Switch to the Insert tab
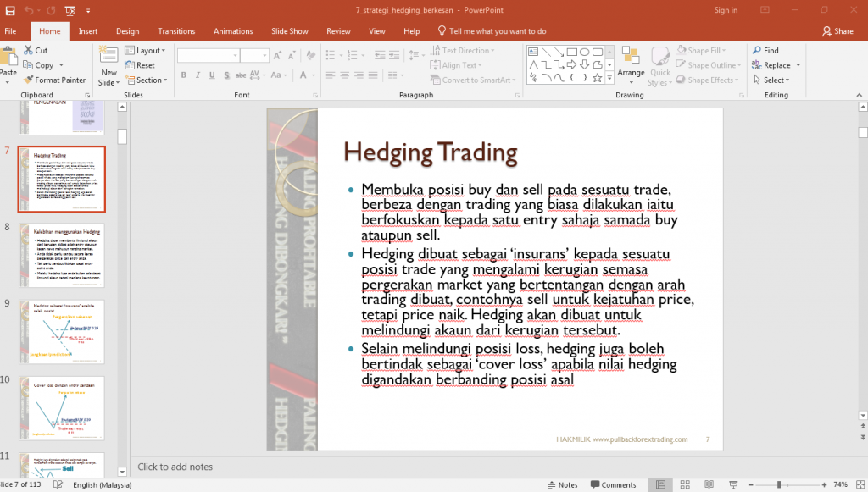 [88, 31]
